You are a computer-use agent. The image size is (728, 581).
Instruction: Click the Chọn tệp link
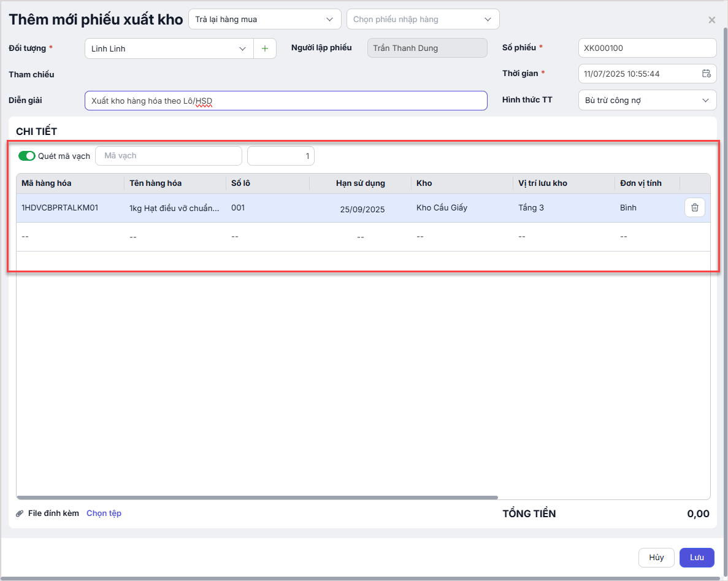[104, 513]
